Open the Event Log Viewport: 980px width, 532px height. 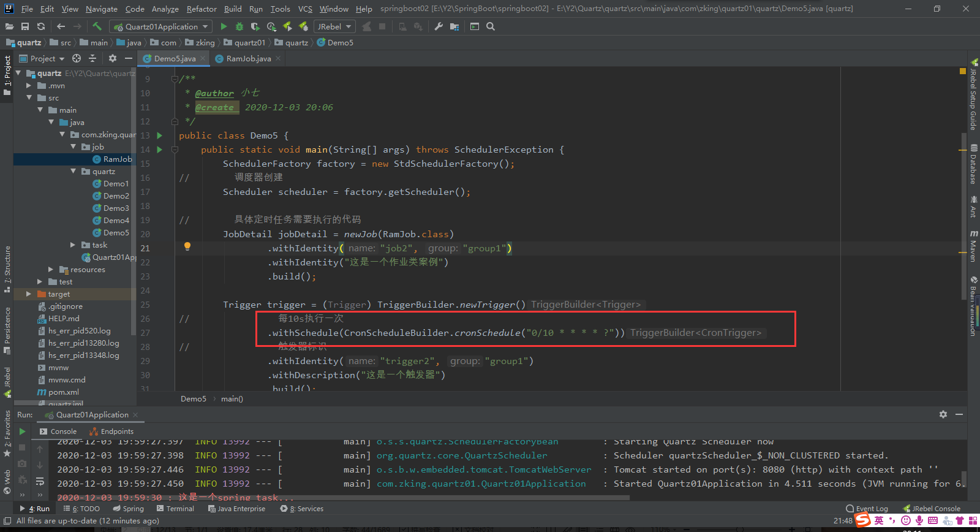(867, 509)
